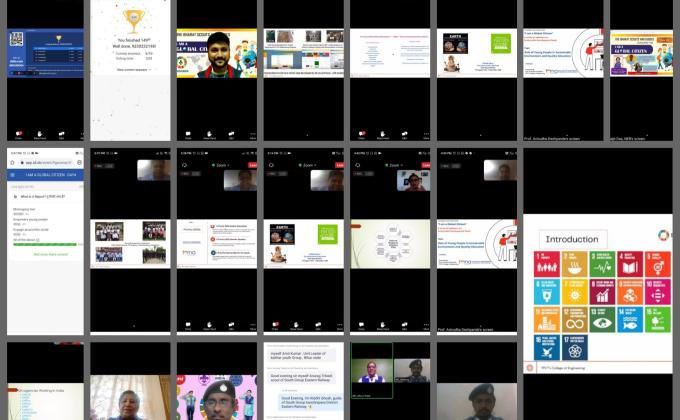
Task: Click the Share icon under the three-bullet slide screenshot
Action: (x=231, y=325)
